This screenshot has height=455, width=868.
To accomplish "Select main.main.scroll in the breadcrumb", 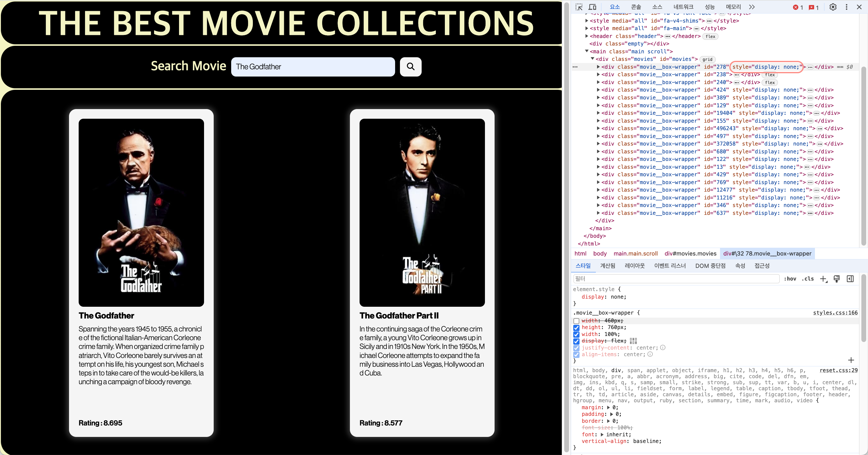I will pos(636,254).
